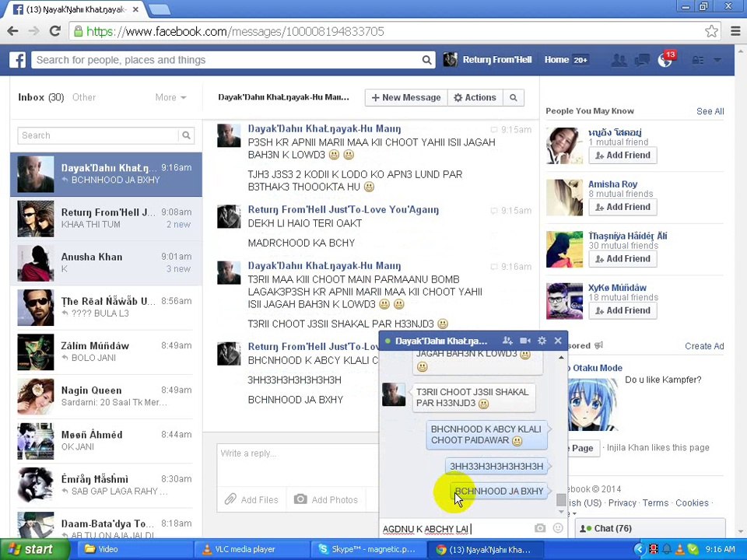Viewport: 747px width, 560px height.
Task: Click the Create Ad link
Action: click(x=704, y=346)
